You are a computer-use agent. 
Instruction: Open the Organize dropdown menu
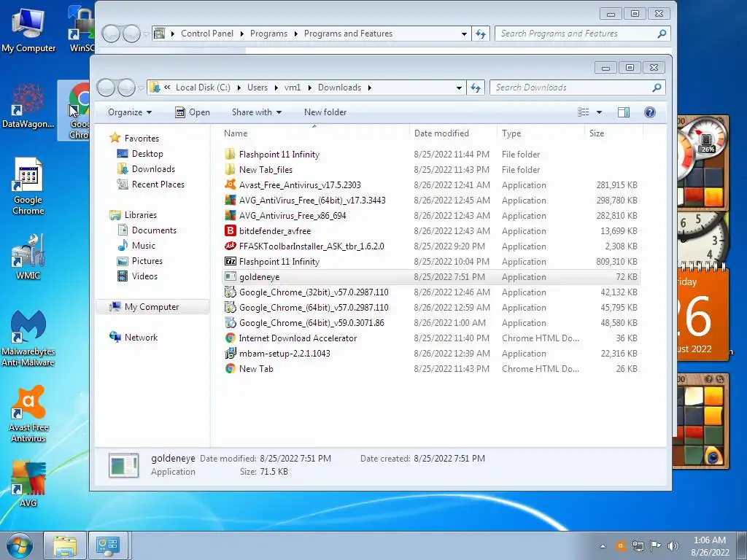[x=130, y=112]
